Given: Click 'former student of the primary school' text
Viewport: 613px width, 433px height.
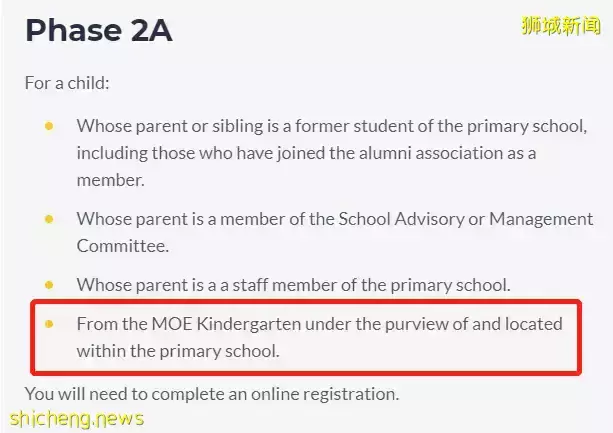Looking at the screenshot, I should tap(441, 126).
